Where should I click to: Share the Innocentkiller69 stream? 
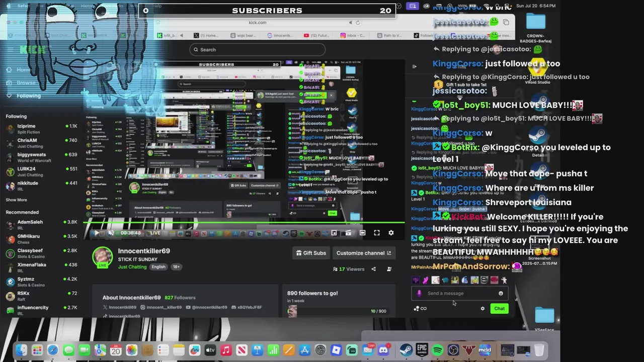[373, 269]
